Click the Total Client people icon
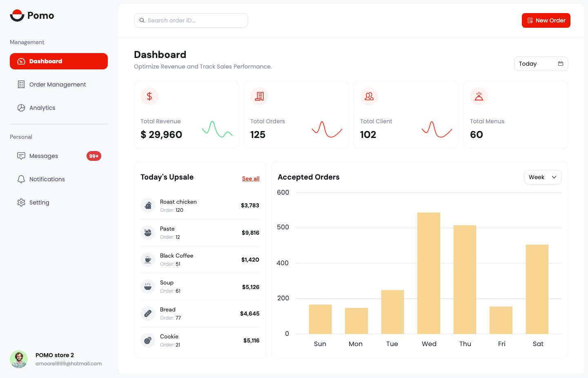This screenshot has width=588, height=378. coord(369,96)
